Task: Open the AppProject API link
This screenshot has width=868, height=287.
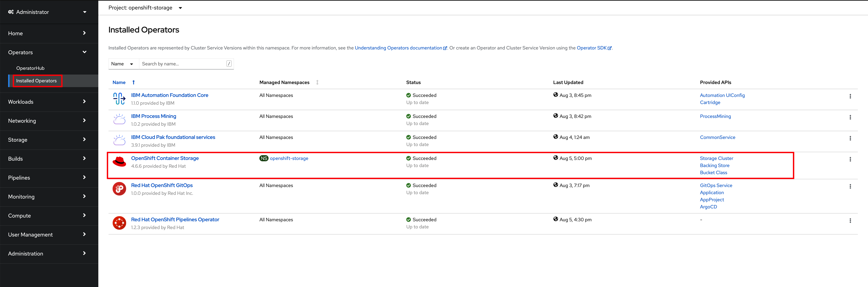Action: pyautogui.click(x=712, y=200)
